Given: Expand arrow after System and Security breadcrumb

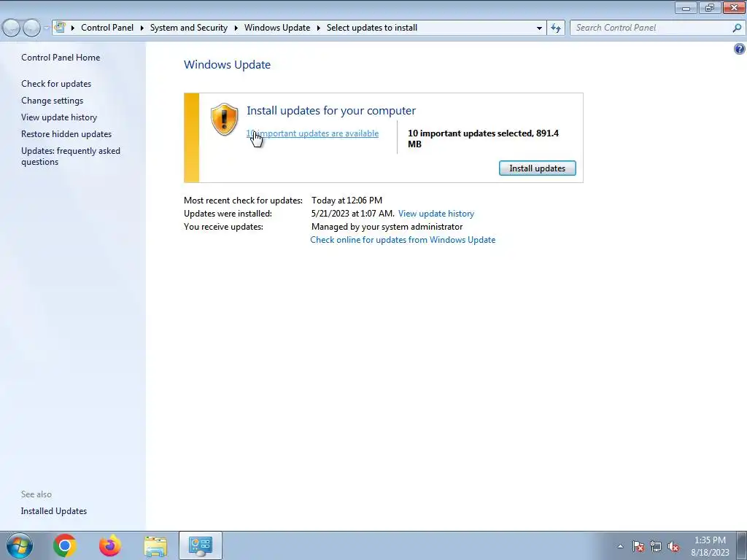Looking at the screenshot, I should (236, 28).
